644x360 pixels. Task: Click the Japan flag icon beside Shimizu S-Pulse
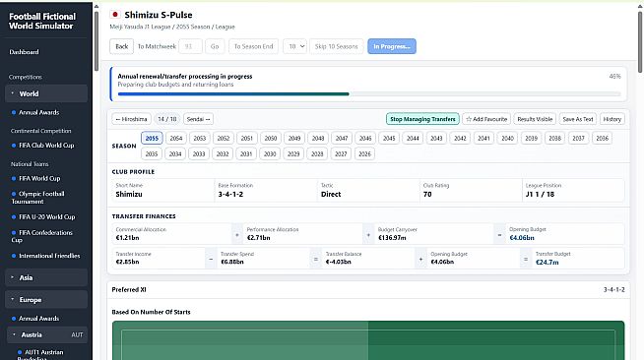(x=115, y=15)
